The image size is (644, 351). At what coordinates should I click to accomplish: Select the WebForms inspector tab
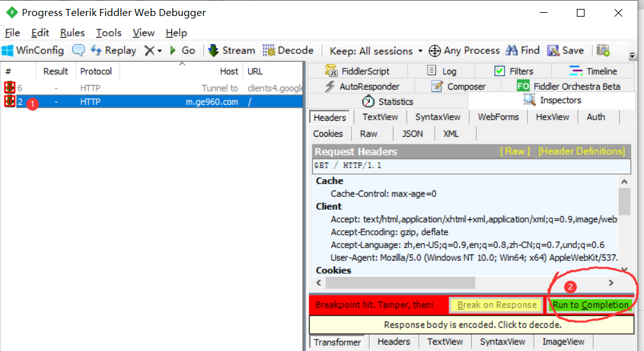coord(498,117)
